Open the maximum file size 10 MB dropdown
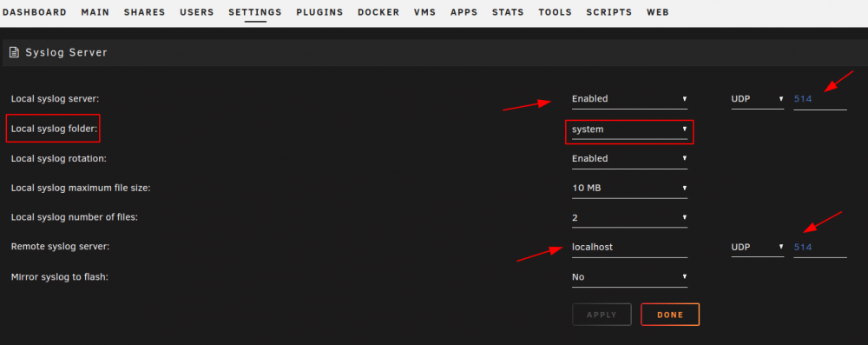This screenshot has width=868, height=345. click(x=629, y=189)
